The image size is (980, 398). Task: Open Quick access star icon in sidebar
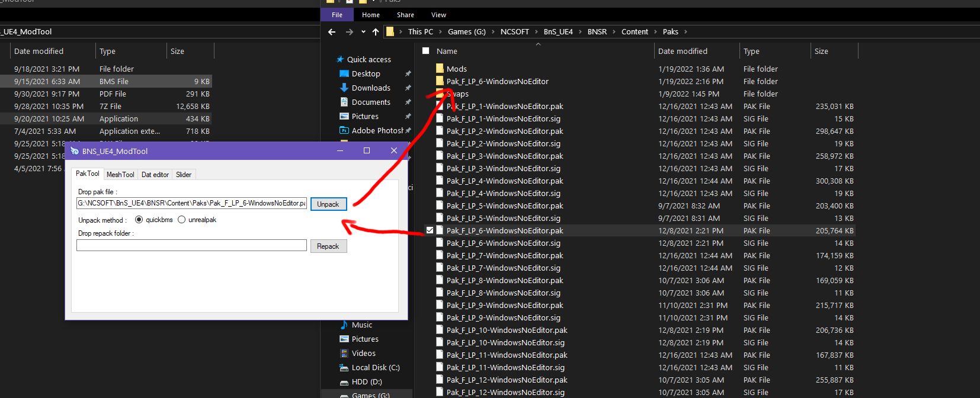pos(340,59)
